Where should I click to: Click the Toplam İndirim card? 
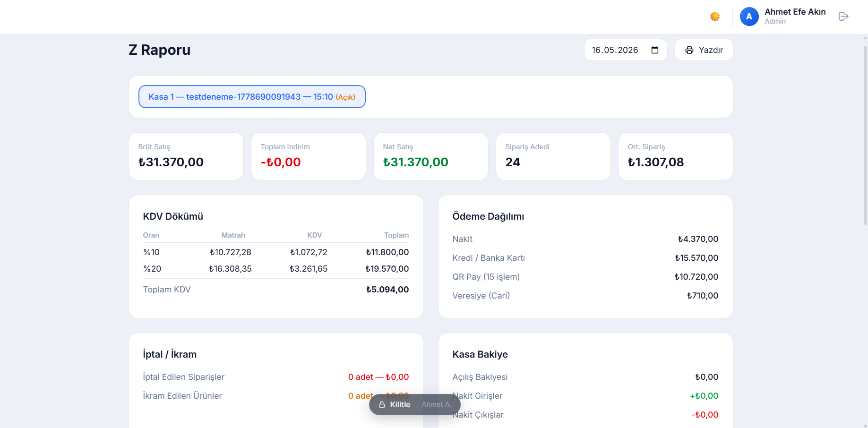pyautogui.click(x=309, y=156)
